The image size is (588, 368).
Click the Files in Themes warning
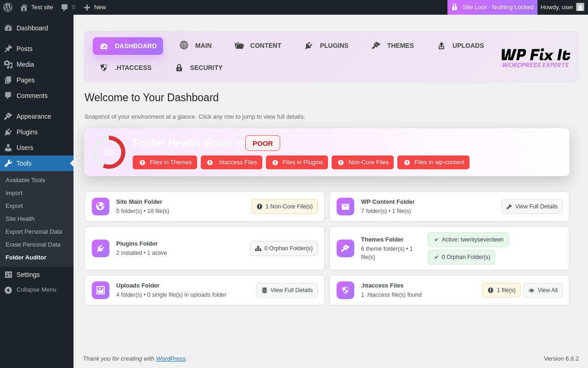(165, 162)
